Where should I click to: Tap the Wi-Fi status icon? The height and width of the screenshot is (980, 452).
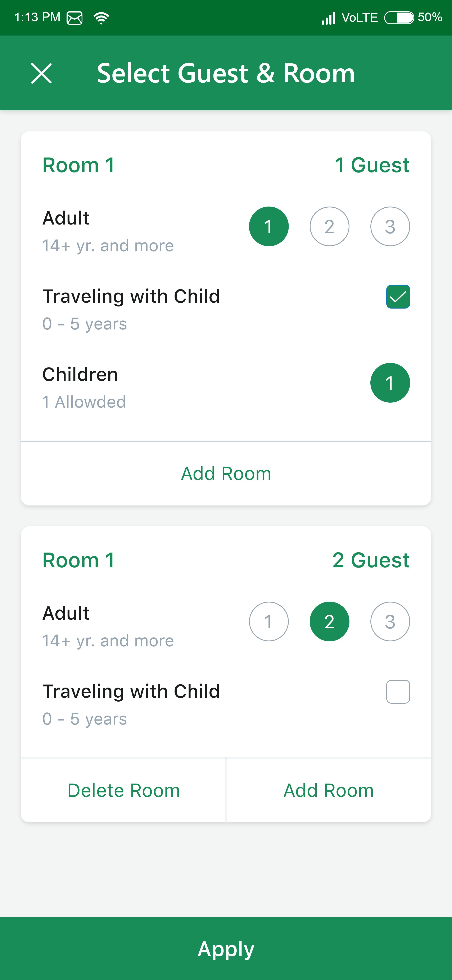tap(101, 18)
